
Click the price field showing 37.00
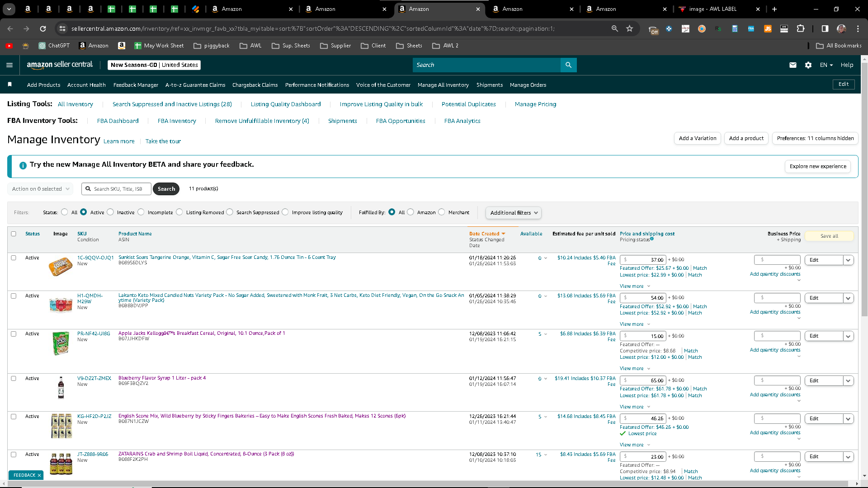(643, 260)
